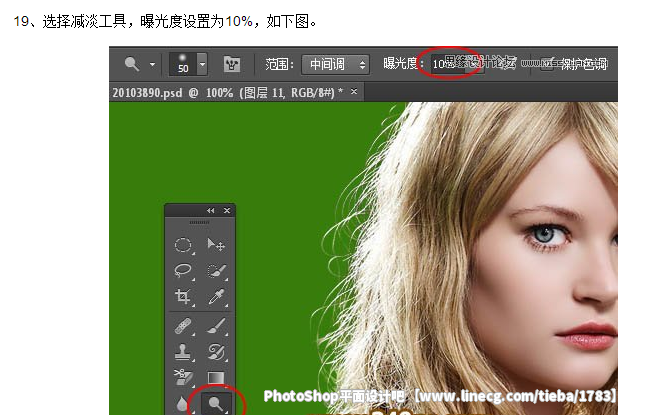
Task: Select the Brush tool
Action: click(216, 326)
